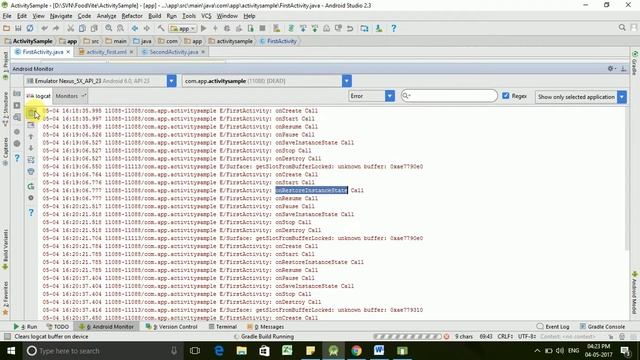The height and width of the screenshot is (360, 640).
Task: Open the VCS menu
Action: [206, 16]
